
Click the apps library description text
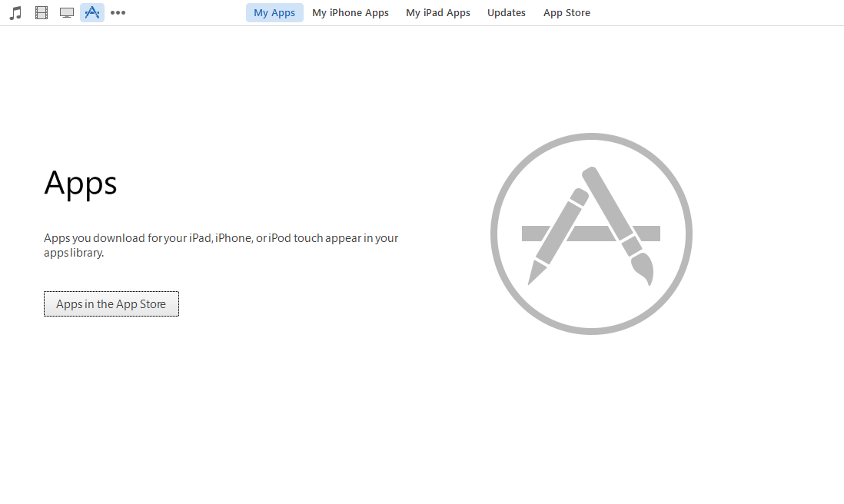[x=221, y=245]
